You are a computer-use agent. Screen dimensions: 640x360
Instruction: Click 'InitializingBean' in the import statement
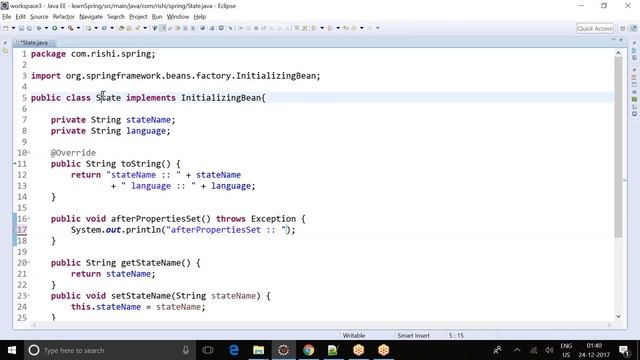[276, 76]
